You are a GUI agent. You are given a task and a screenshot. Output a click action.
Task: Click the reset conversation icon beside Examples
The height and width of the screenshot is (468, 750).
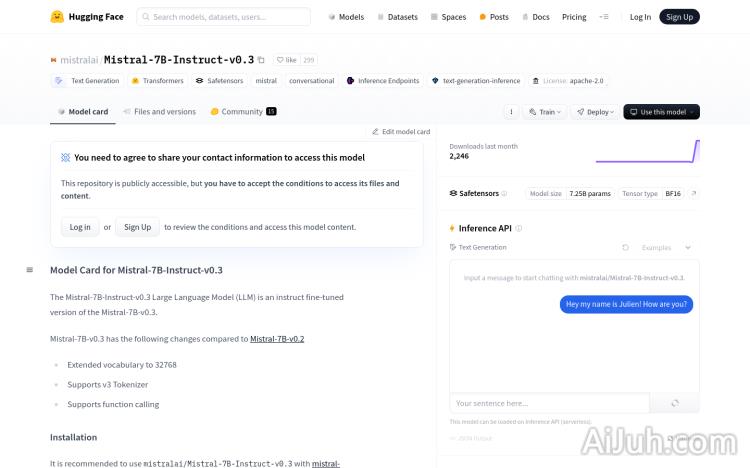[x=626, y=247]
